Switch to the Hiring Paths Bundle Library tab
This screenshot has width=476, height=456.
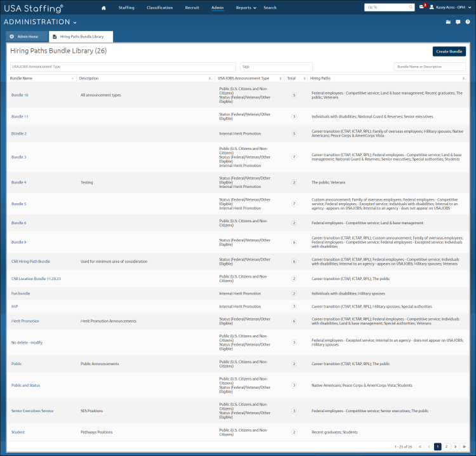[81, 36]
